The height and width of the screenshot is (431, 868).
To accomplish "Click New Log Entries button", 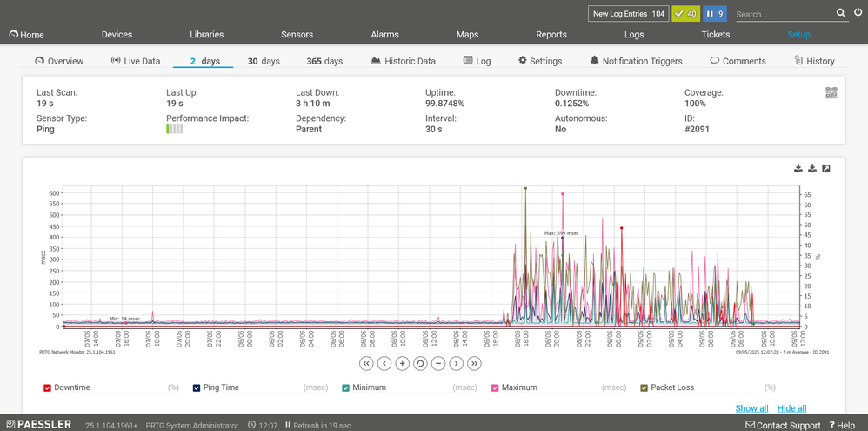I will pyautogui.click(x=628, y=14).
